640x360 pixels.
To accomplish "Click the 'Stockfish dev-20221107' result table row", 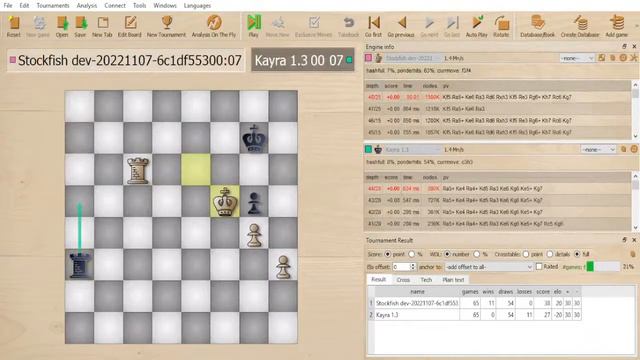I will click(x=474, y=303).
